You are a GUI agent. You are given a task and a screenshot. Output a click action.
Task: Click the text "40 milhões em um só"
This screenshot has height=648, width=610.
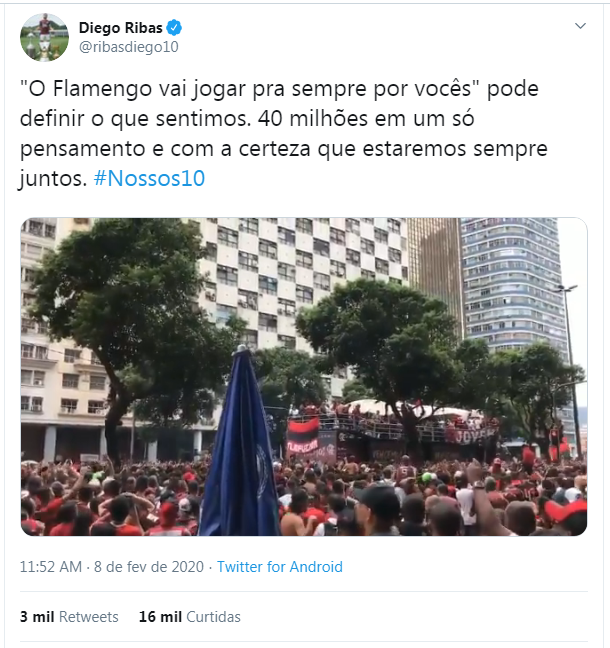[x=366, y=119]
